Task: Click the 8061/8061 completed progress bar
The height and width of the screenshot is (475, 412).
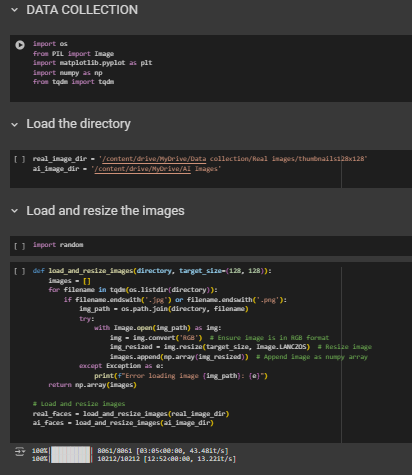Action: click(70, 451)
